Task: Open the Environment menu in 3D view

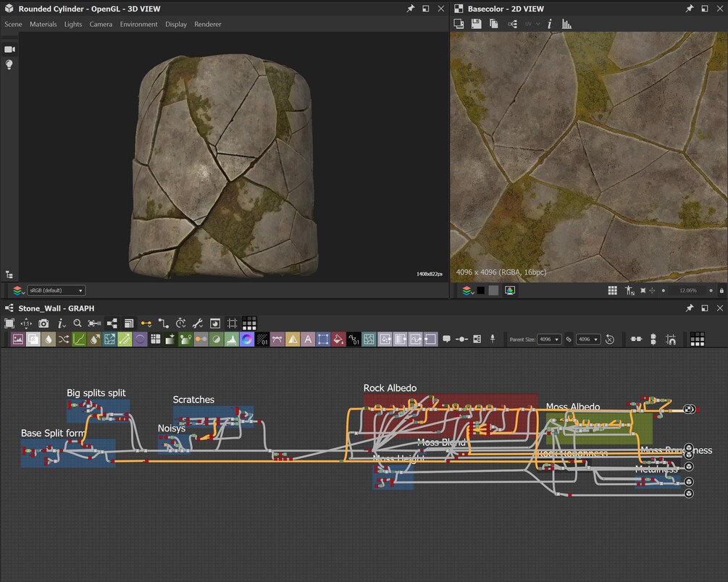Action: point(138,24)
